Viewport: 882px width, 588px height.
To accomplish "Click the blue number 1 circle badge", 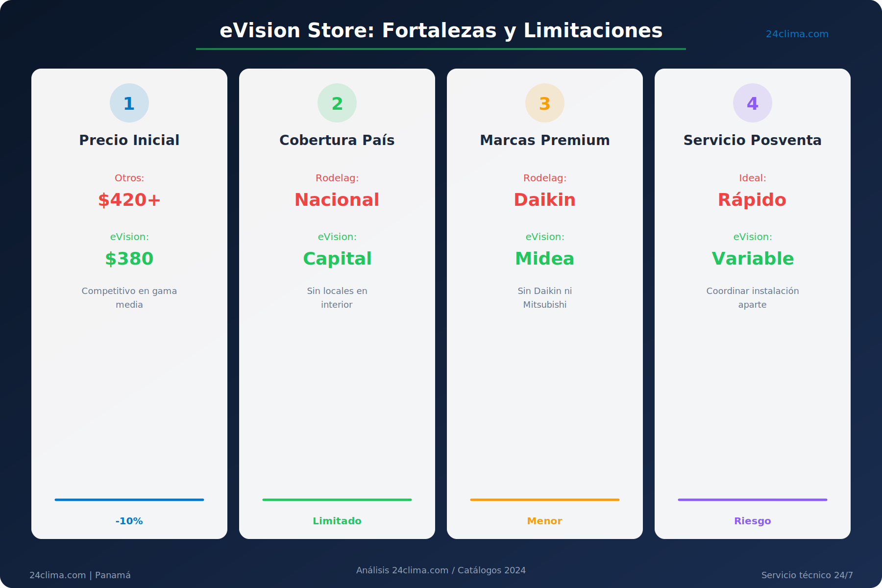I will click(129, 103).
